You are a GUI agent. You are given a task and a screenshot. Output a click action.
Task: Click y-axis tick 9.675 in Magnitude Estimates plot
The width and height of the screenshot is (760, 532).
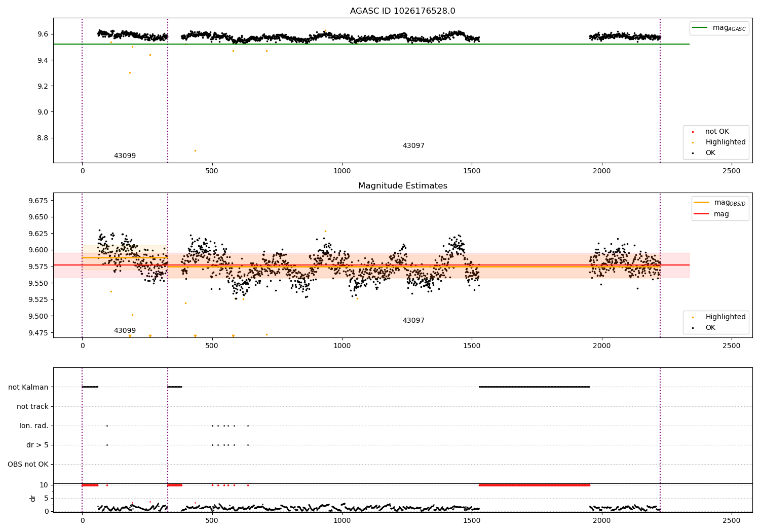(39, 201)
